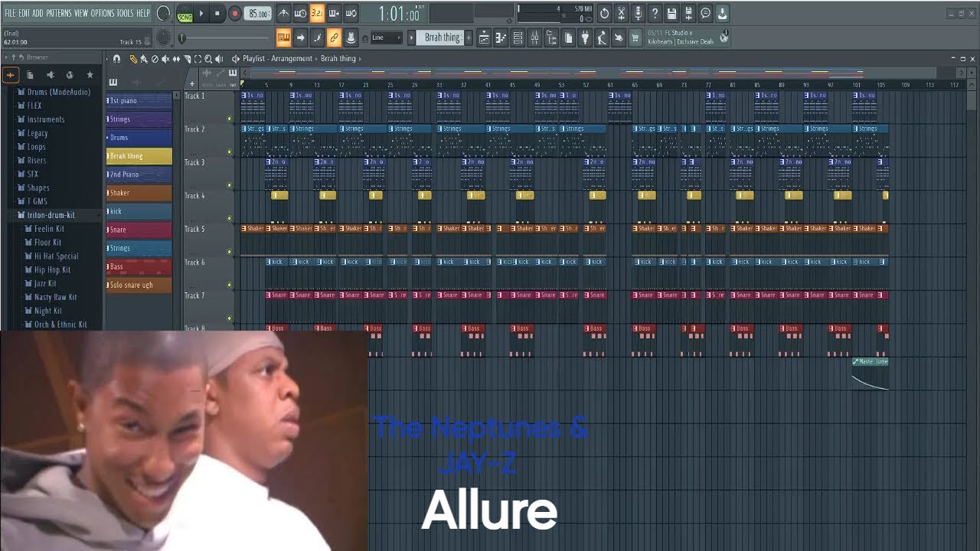Toggle Song/Pattern mode switch
This screenshot has width=980, height=551.
pyautogui.click(x=185, y=13)
